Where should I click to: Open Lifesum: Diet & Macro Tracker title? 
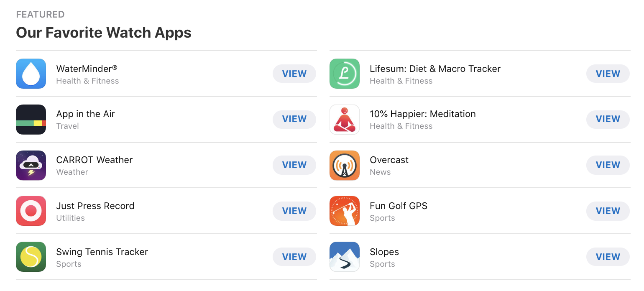pyautogui.click(x=435, y=69)
